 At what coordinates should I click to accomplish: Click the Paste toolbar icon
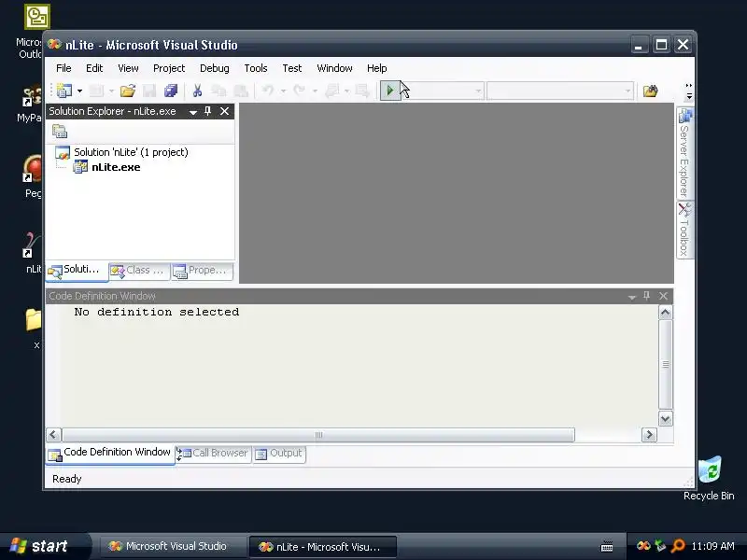(x=241, y=91)
